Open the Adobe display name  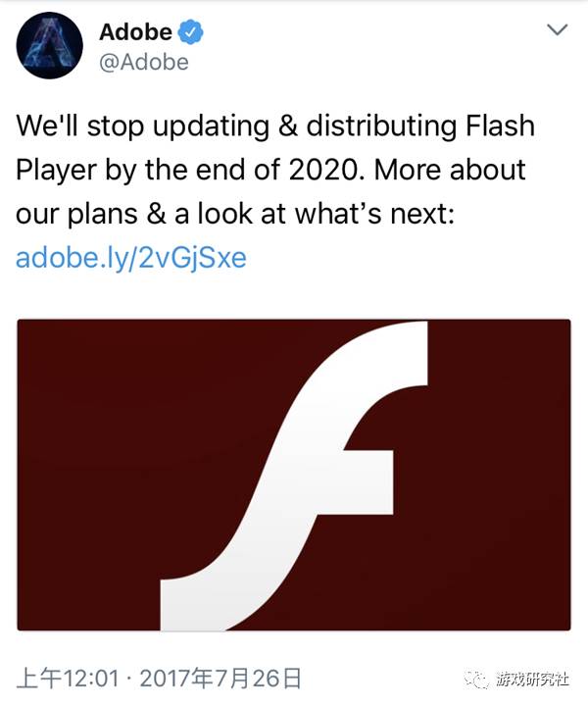coord(135,32)
